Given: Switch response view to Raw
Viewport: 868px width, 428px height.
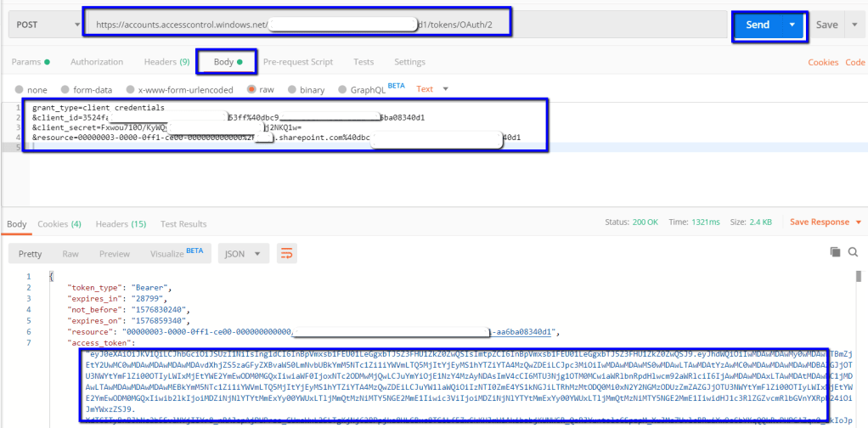Looking at the screenshot, I should pos(70,253).
